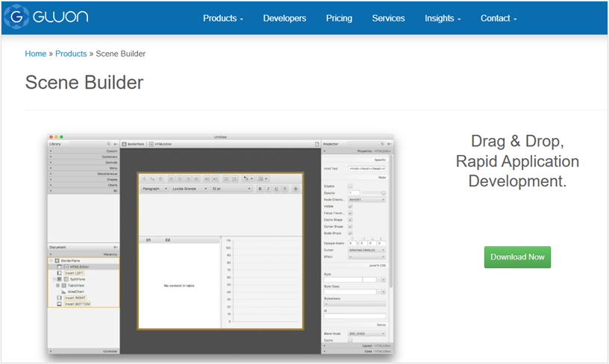Click the Strikethrough button in the HTMLEditor preview

pyautogui.click(x=284, y=189)
